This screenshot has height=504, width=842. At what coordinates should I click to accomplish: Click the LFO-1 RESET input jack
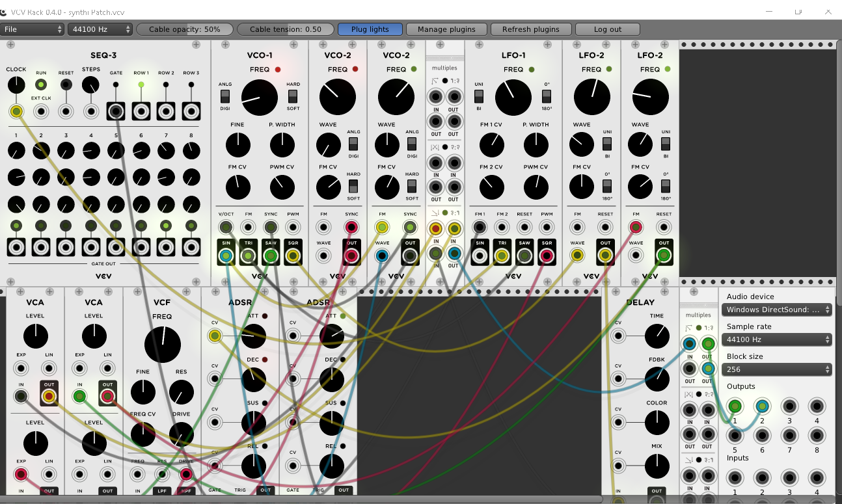pyautogui.click(x=524, y=227)
